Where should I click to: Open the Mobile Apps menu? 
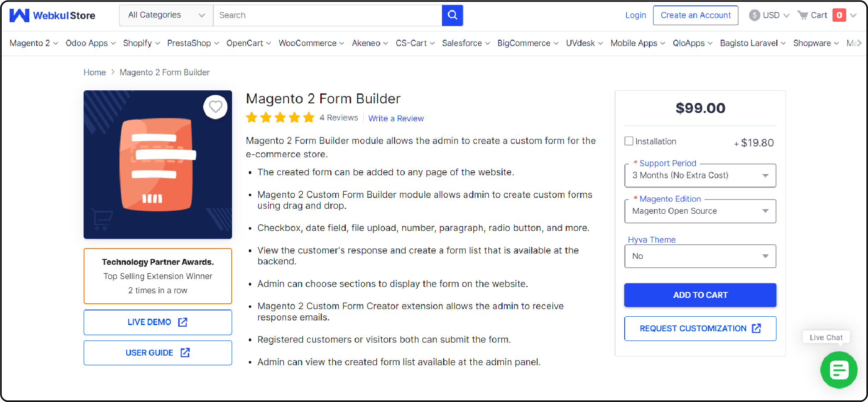click(638, 43)
